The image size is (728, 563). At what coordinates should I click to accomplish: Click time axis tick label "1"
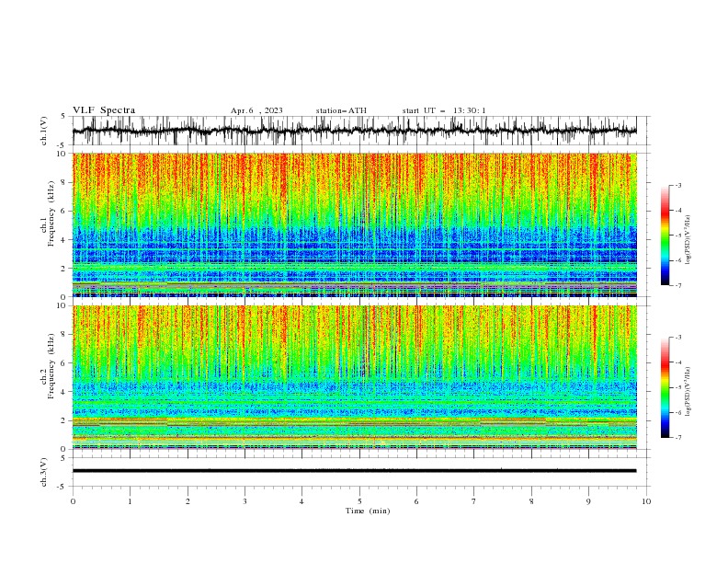point(130,501)
